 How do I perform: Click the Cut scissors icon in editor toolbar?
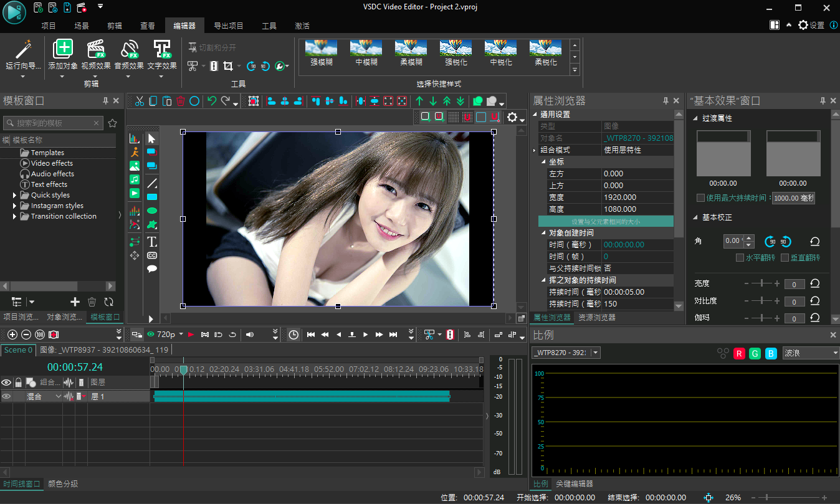(140, 101)
